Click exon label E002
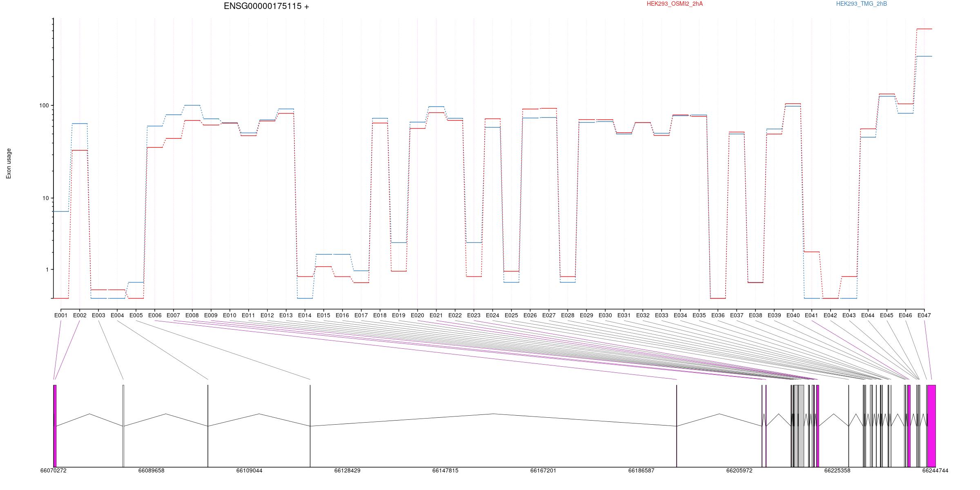 (80, 315)
